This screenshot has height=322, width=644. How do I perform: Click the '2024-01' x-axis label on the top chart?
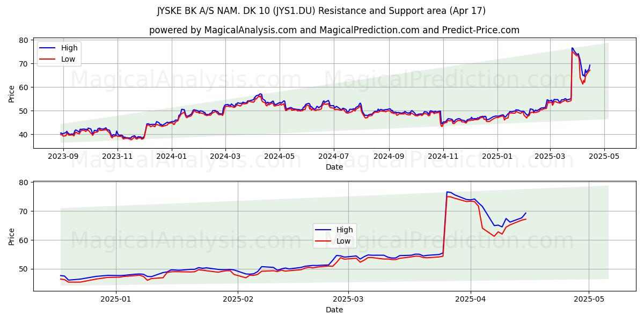[x=172, y=156]
